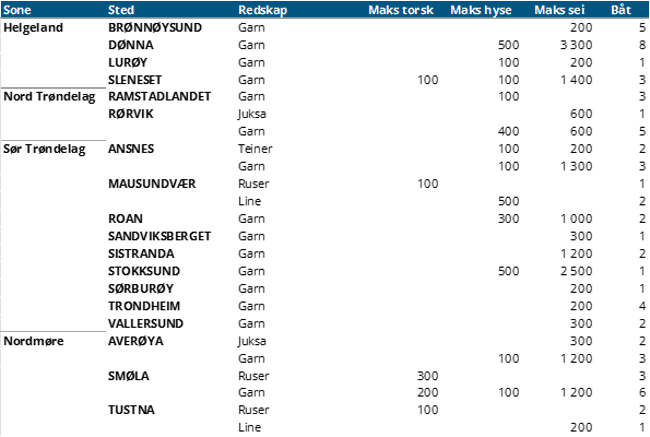This screenshot has height=437, width=650.
Task: Click the Båt value 8 for DØNNA
Action: 643,45
